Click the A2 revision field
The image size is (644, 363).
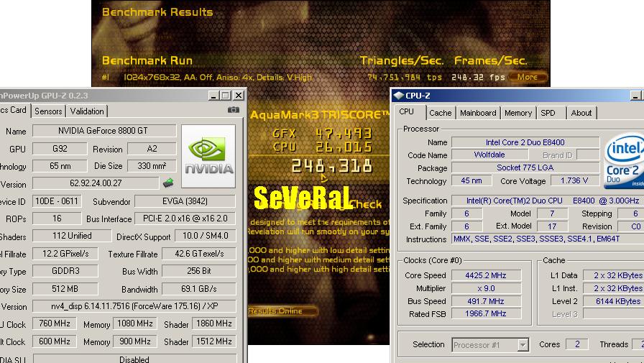coord(152,149)
